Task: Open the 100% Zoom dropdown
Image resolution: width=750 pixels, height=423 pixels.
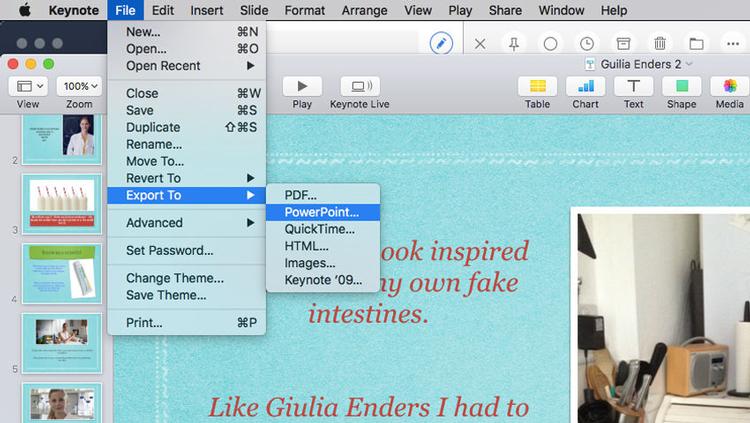Action: tap(79, 86)
